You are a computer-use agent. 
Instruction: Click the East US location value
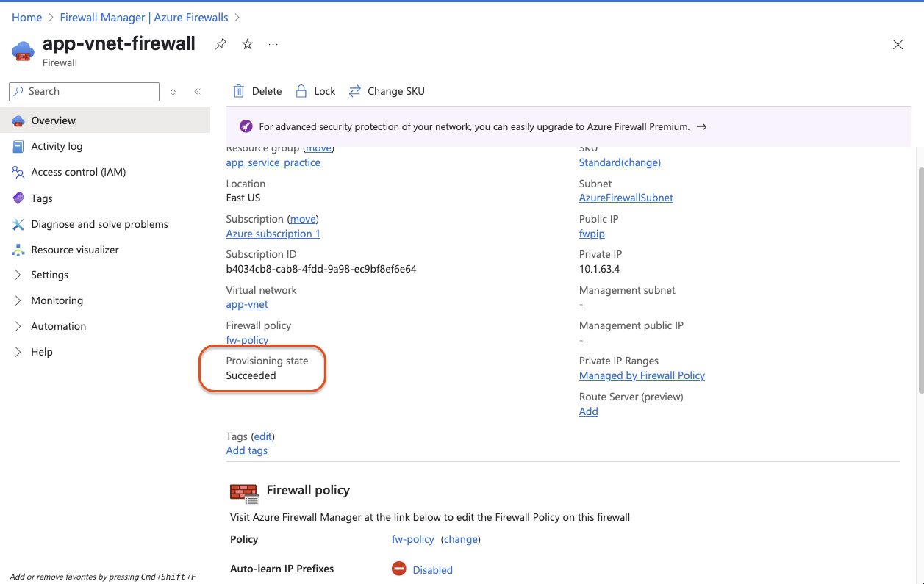(243, 198)
